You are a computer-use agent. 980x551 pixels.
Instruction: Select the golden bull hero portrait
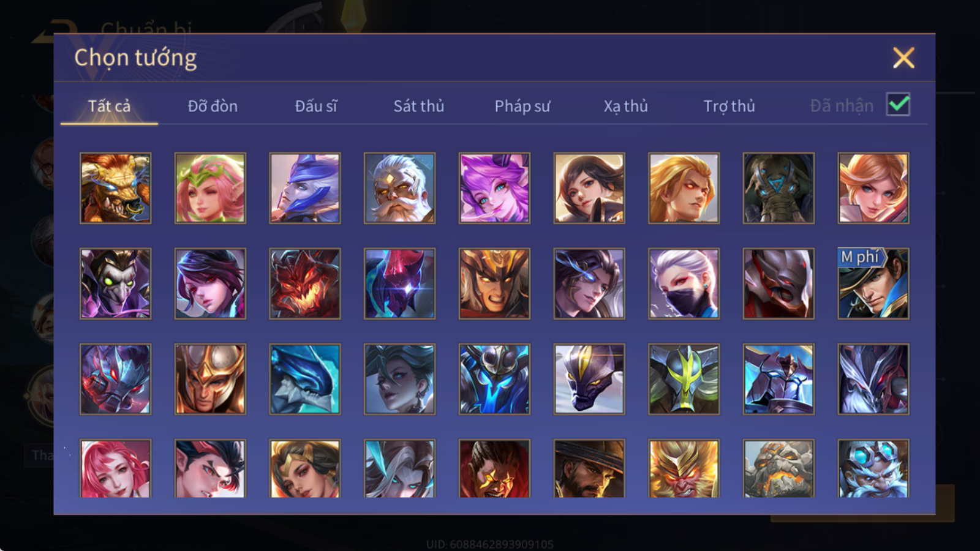tap(115, 188)
